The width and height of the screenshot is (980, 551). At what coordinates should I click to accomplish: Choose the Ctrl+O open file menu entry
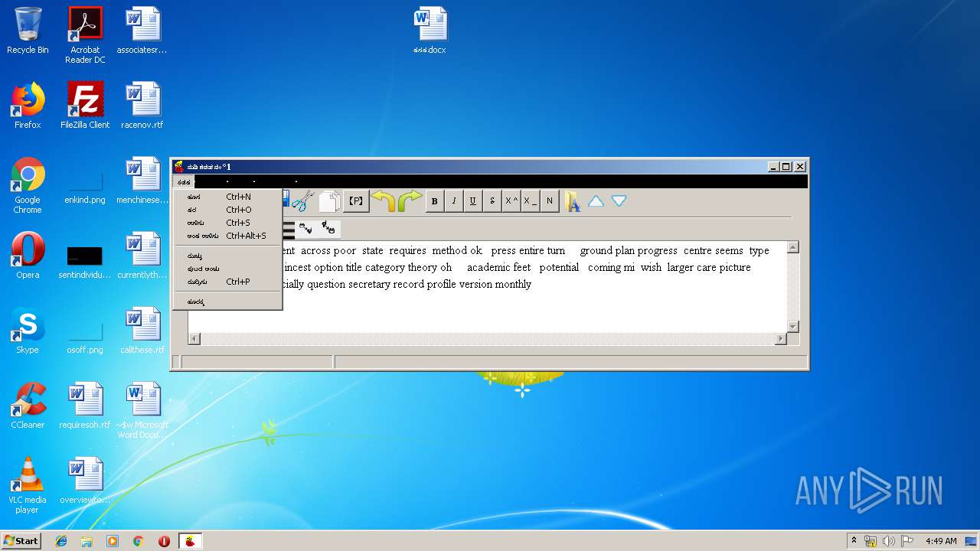coord(227,210)
